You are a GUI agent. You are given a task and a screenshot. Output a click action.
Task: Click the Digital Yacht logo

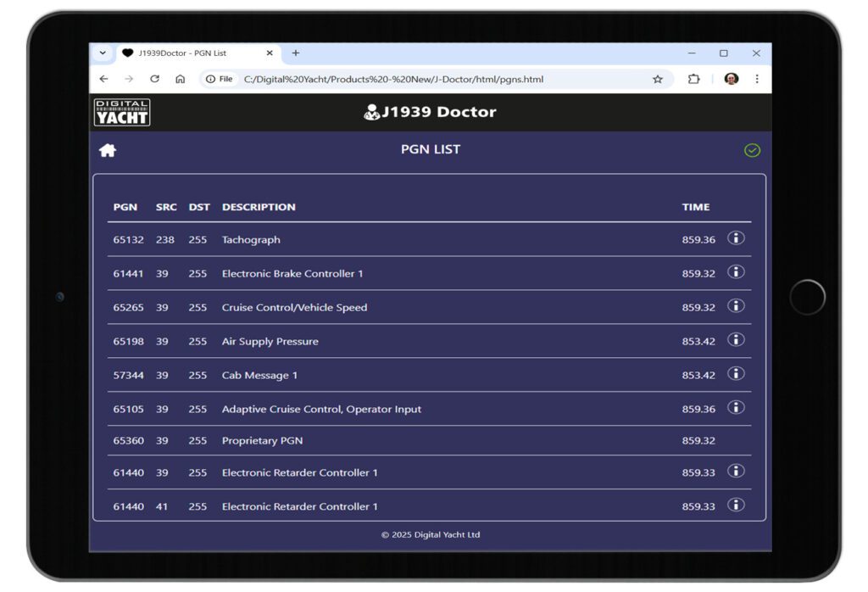tap(122, 112)
